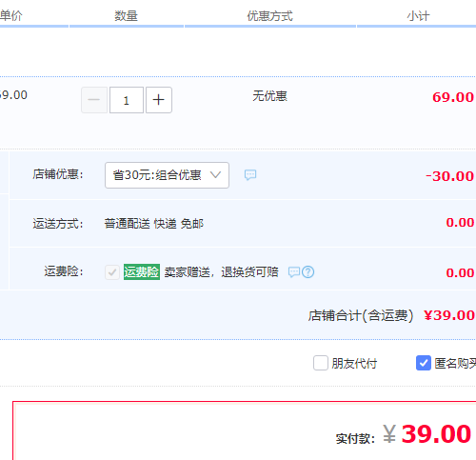476x460 pixels.
Task: Open the 省30元:组合优惠 store discount dropdown
Action: (167, 175)
